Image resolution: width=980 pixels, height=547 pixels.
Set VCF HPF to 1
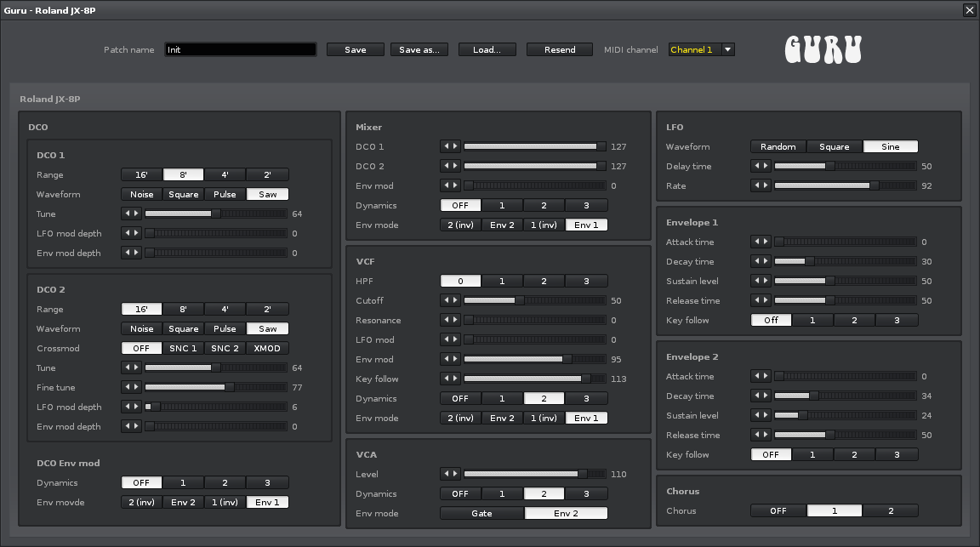point(502,282)
